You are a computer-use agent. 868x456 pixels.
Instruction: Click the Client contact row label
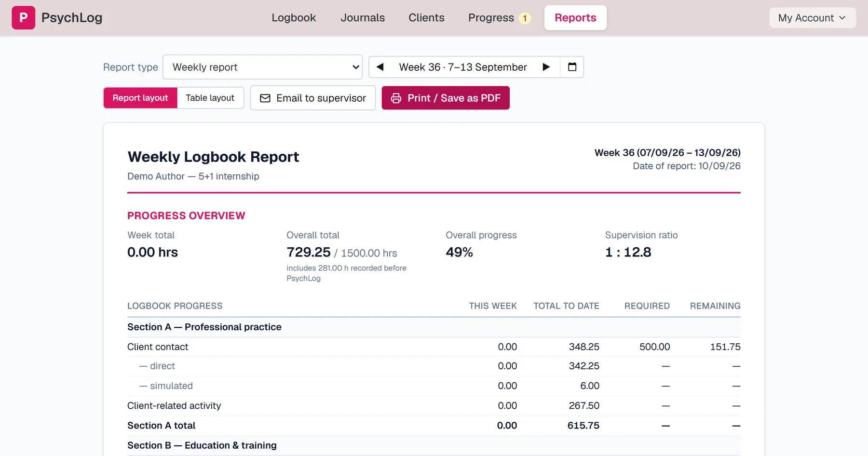pos(158,347)
